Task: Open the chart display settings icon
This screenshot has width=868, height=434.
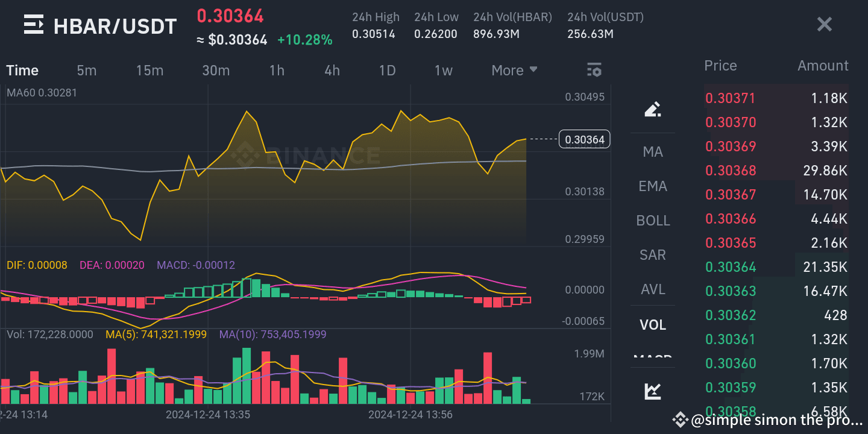Action: point(594,70)
